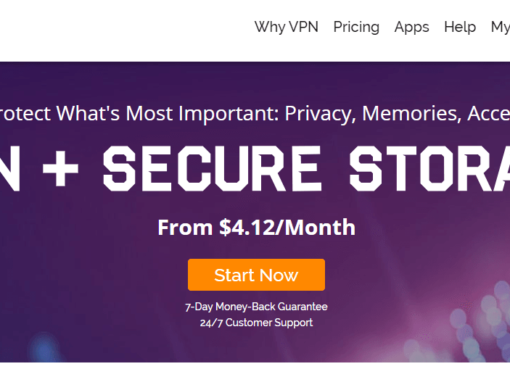The height and width of the screenshot is (369, 510).
Task: Click the word SECURE in the headline
Action: pyautogui.click(x=212, y=169)
